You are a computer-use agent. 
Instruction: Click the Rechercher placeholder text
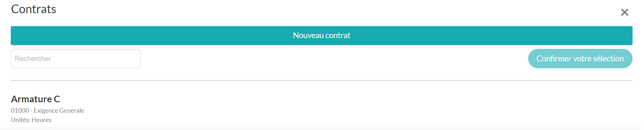(33, 59)
